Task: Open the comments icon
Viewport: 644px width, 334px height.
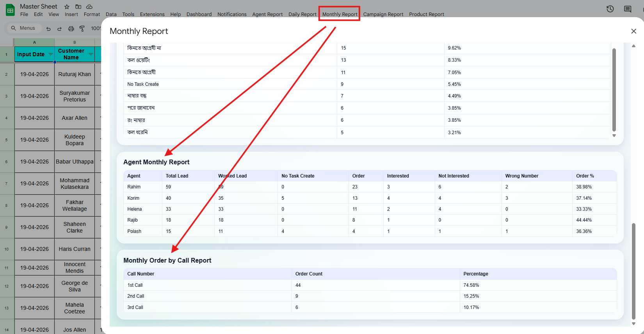Action: coord(628,9)
